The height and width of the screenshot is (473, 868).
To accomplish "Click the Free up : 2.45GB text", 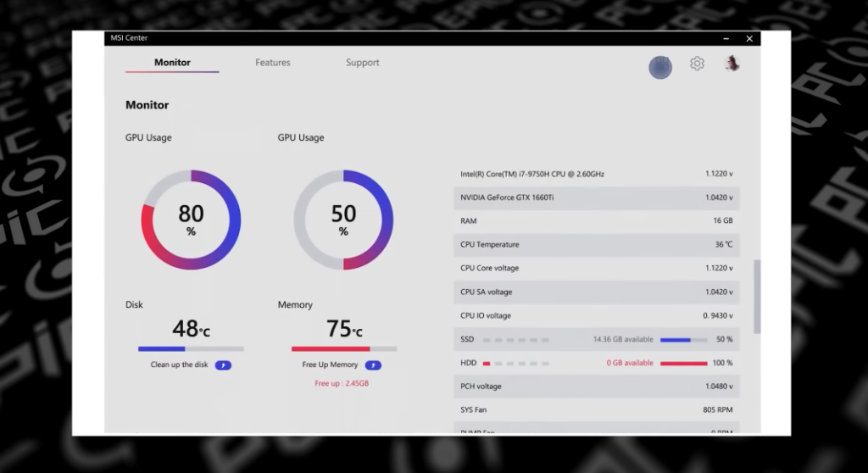I will click(342, 383).
